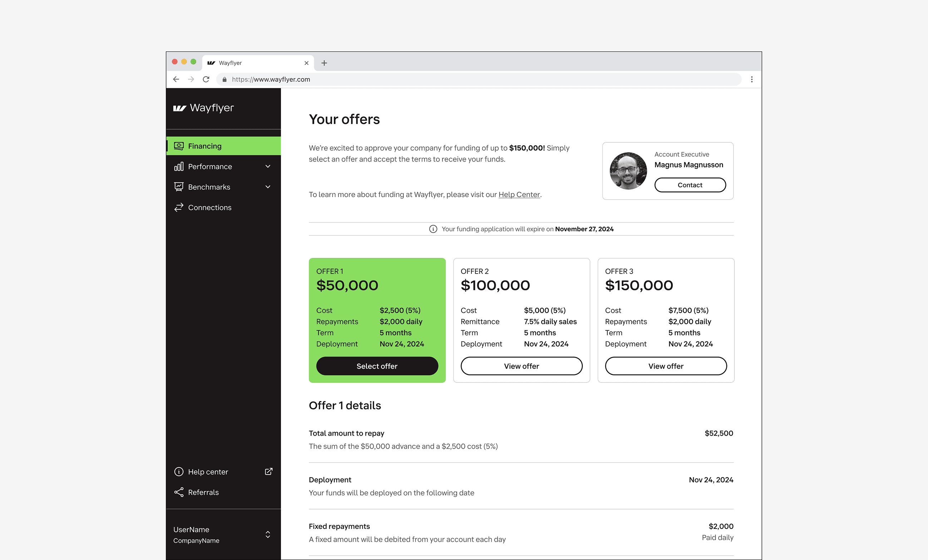Click the Connections arrows icon
928x560 pixels.
pos(178,207)
